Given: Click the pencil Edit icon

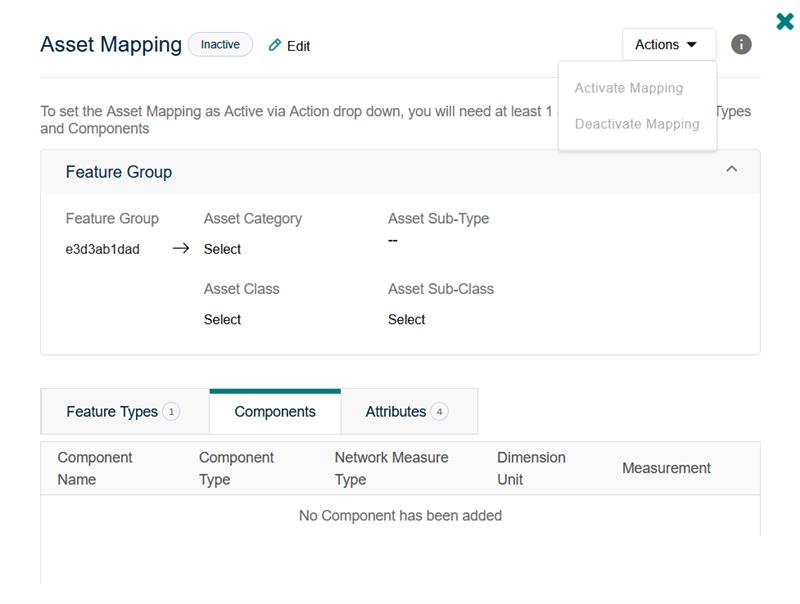Looking at the screenshot, I should (x=275, y=45).
